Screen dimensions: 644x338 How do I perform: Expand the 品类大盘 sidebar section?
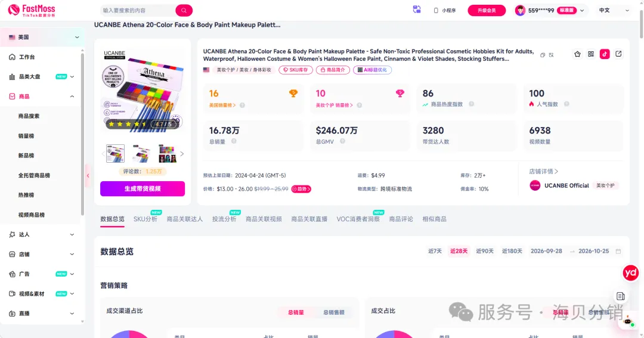coord(72,77)
